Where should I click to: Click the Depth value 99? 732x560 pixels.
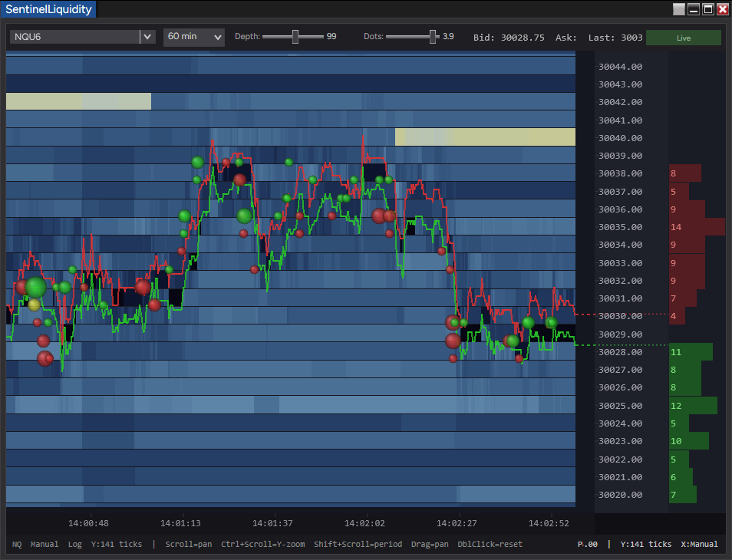(331, 36)
